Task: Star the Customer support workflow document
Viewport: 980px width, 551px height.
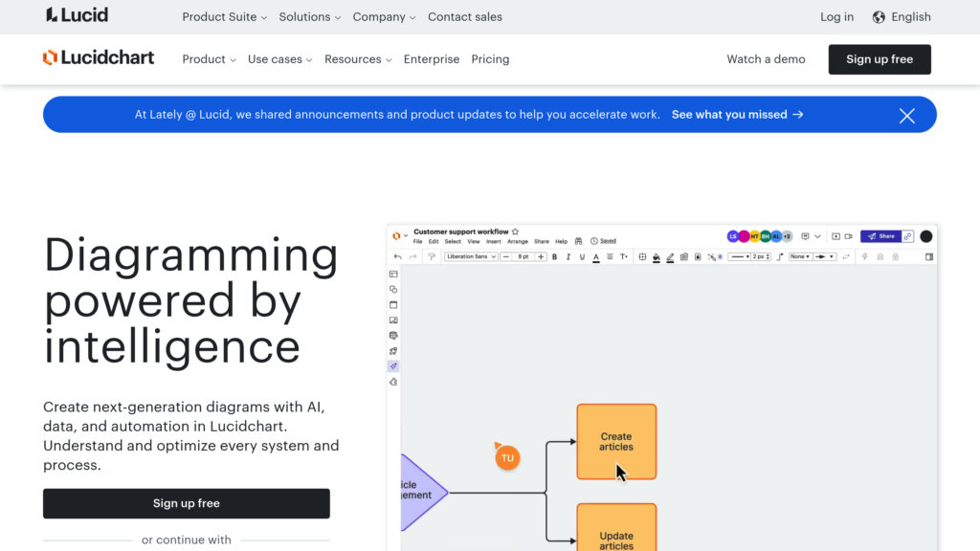Action: point(516,231)
